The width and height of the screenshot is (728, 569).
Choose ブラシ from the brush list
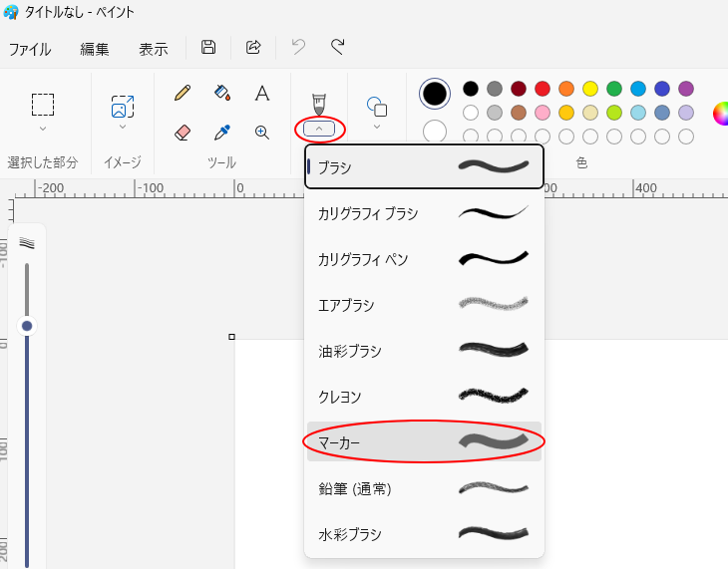tap(424, 166)
